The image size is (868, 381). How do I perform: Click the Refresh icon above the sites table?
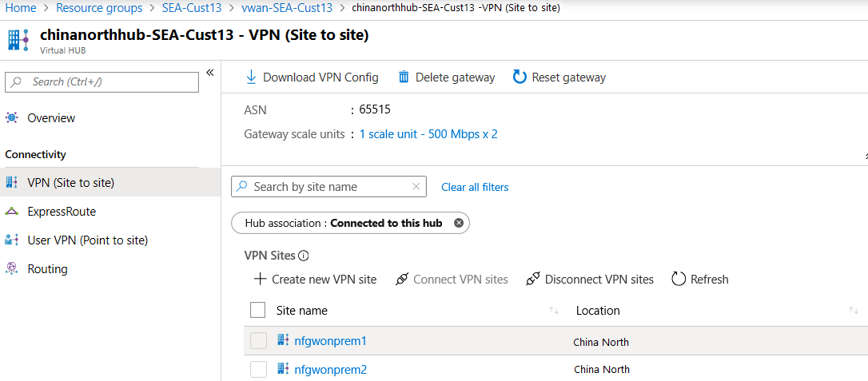[x=679, y=280]
